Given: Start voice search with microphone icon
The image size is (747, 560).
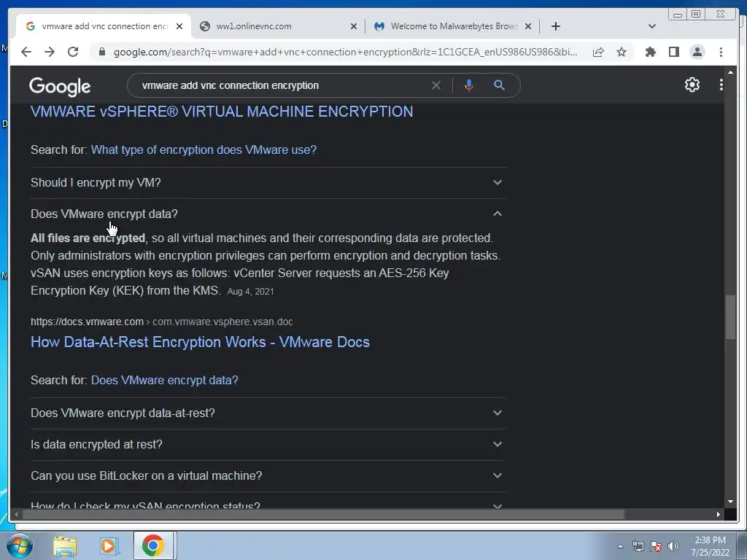Looking at the screenshot, I should tap(469, 85).
